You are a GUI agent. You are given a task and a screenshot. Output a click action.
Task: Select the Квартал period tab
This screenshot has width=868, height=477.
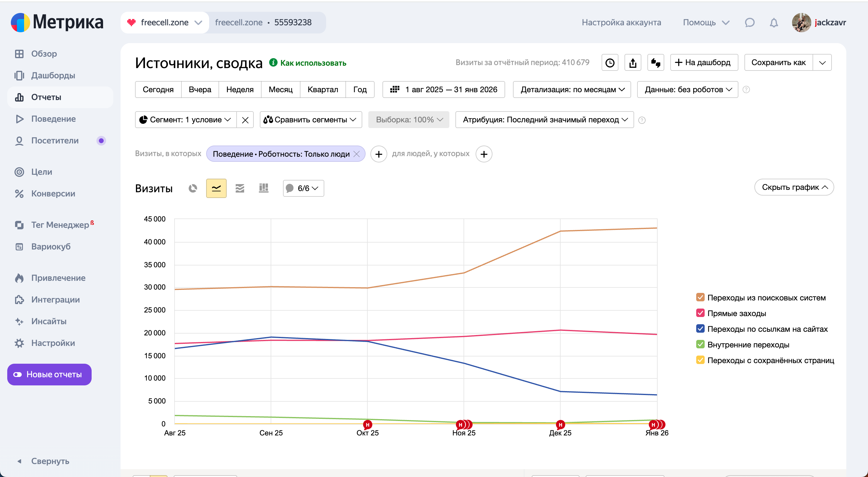[x=322, y=89]
